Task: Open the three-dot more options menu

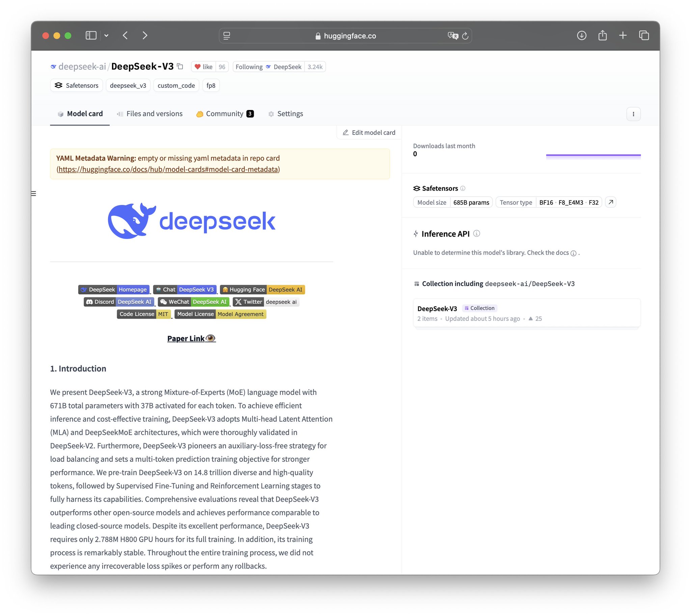Action: click(x=633, y=114)
